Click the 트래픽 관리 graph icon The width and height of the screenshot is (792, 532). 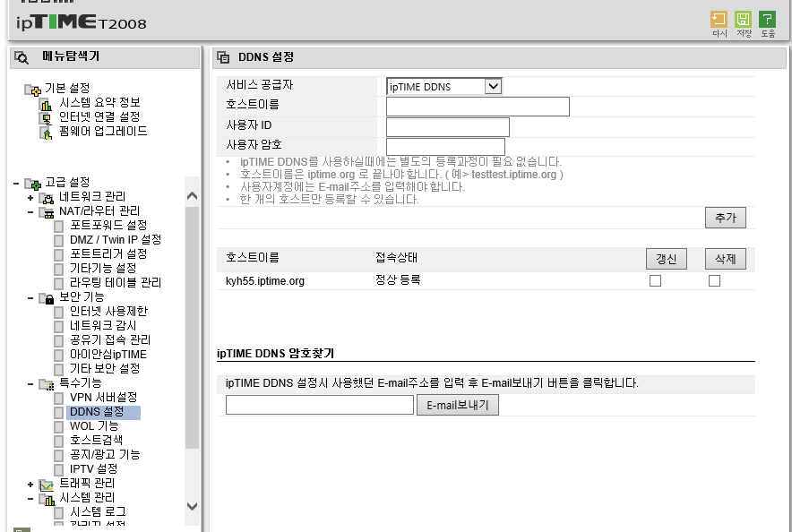click(x=47, y=485)
